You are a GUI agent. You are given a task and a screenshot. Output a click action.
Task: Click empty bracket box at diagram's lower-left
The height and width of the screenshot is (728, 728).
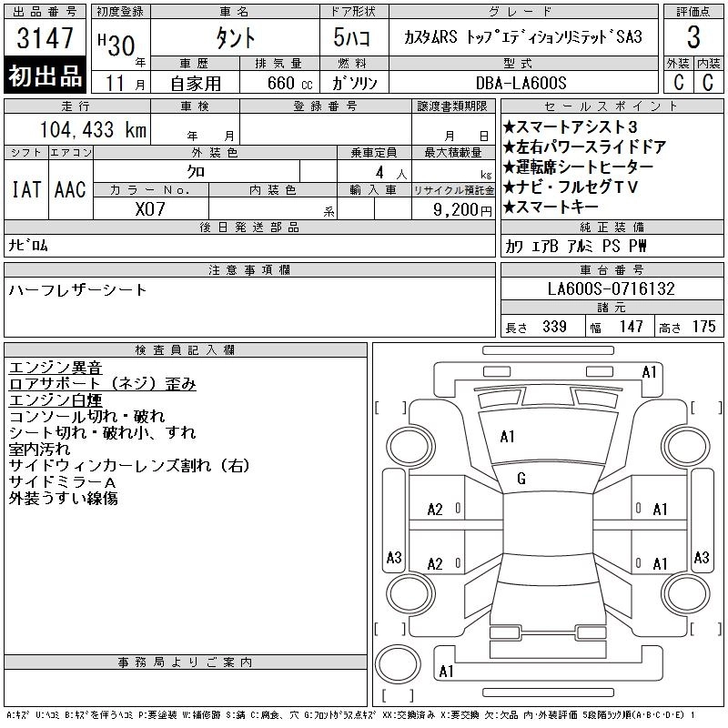pos(389,628)
